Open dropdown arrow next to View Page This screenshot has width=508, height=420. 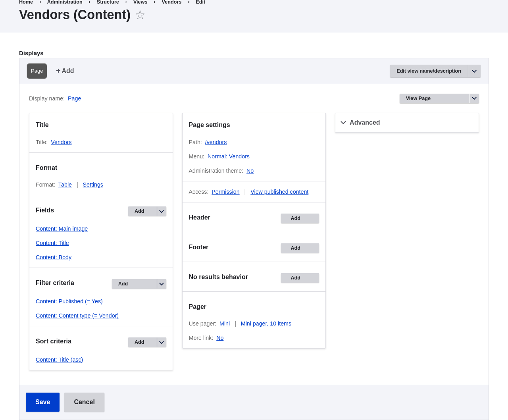[474, 98]
